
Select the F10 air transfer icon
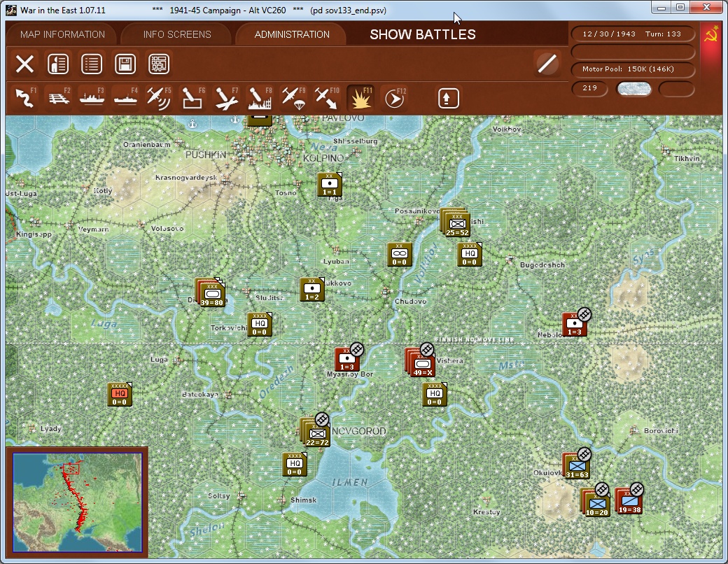coord(326,98)
